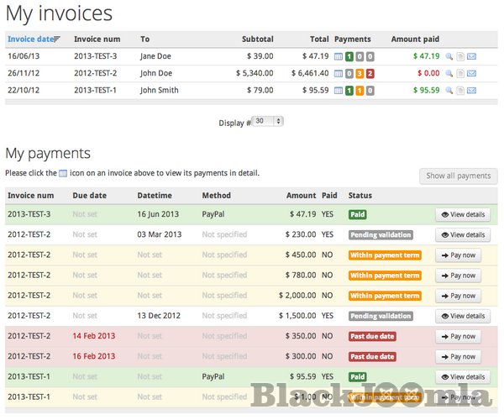Sort invoices by Invoice num header
The width and height of the screenshot is (504, 420).
pos(97,39)
